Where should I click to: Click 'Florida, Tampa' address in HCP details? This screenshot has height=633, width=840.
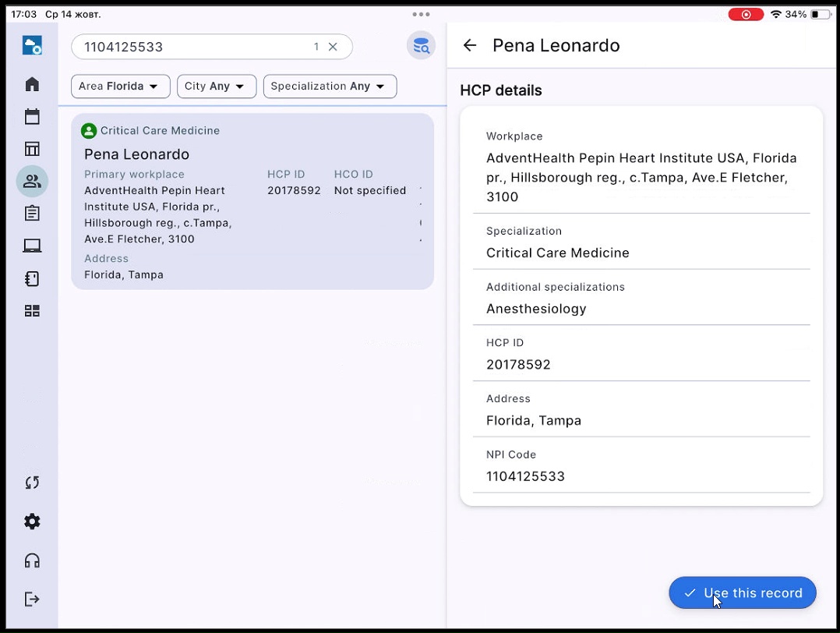coord(534,421)
